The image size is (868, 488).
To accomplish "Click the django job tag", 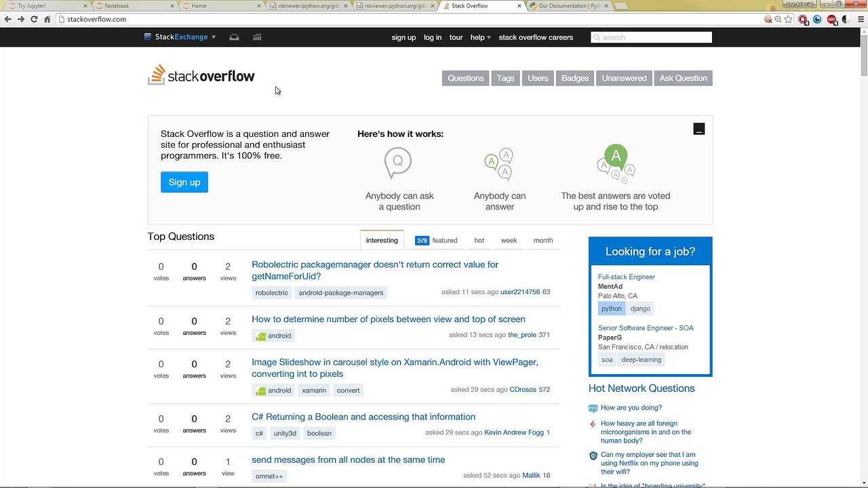I will pos(640,308).
